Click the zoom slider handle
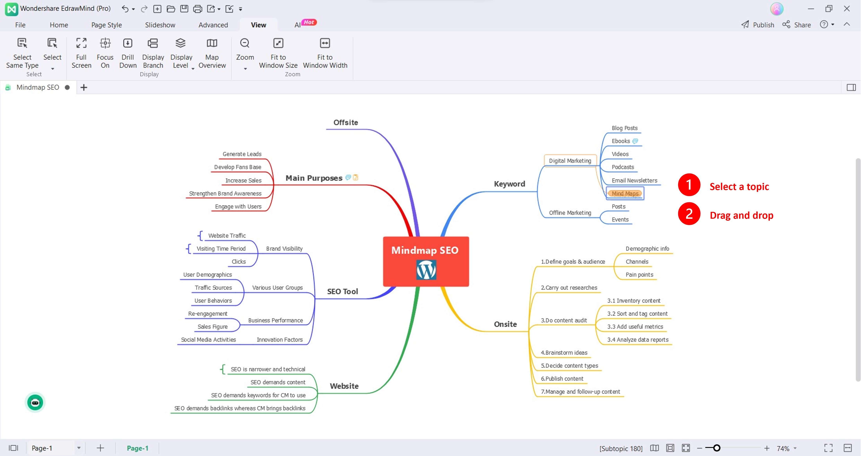This screenshot has width=868, height=456. pyautogui.click(x=716, y=448)
